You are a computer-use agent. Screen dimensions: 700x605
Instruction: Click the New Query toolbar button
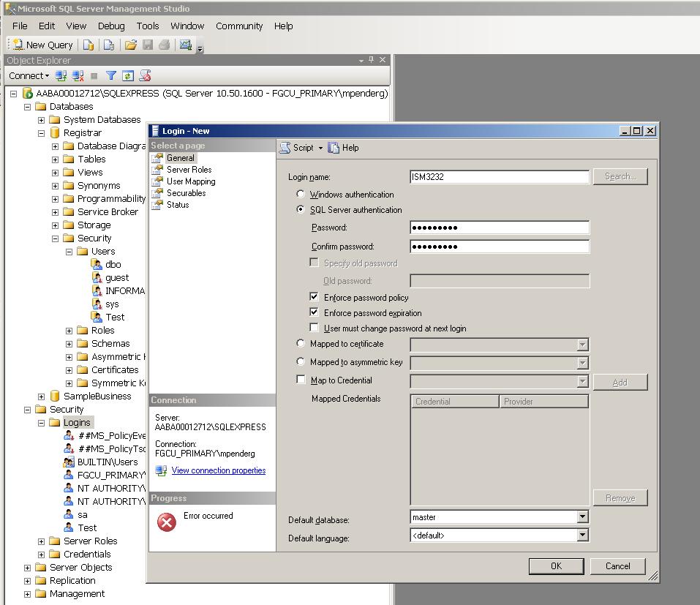tap(43, 45)
